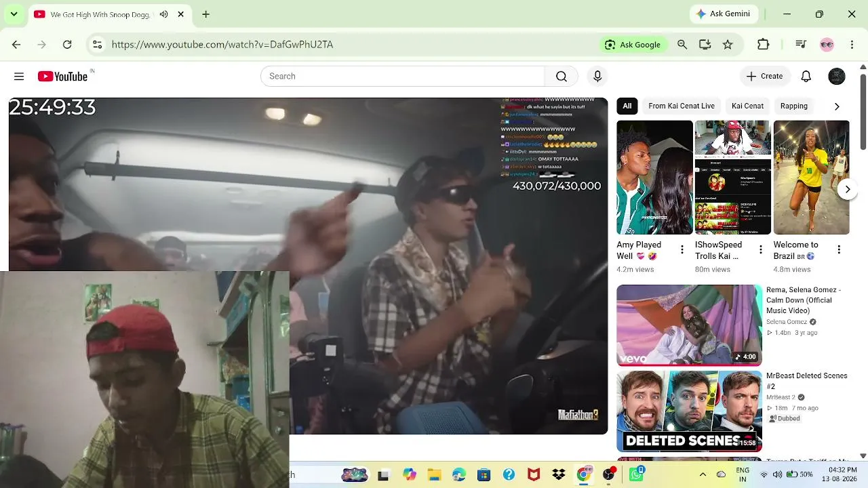Visit the MrBeast 2 channel
Image resolution: width=868 pixels, height=488 pixels.
781,397
